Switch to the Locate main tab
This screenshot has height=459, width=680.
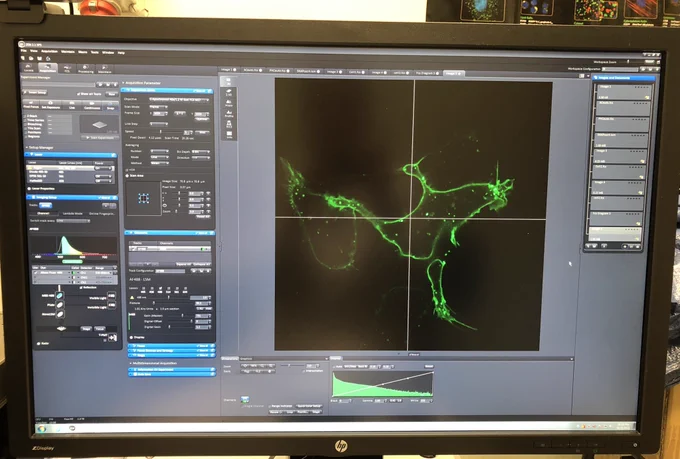pos(29,68)
